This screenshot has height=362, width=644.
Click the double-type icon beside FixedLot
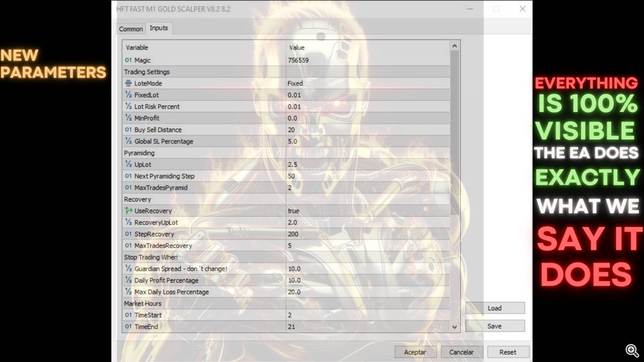pyautogui.click(x=128, y=95)
